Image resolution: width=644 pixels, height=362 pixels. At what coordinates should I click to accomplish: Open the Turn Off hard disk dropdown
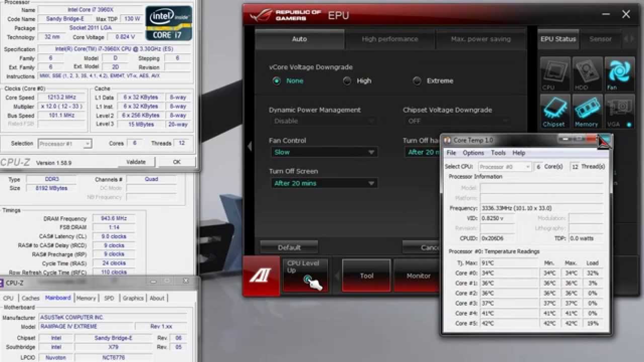click(423, 152)
